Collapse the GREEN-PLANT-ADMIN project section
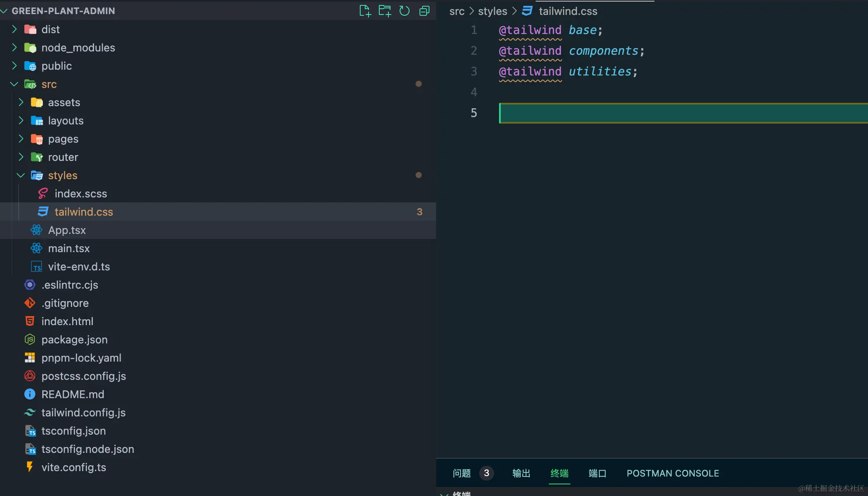868x496 pixels. pos(4,11)
